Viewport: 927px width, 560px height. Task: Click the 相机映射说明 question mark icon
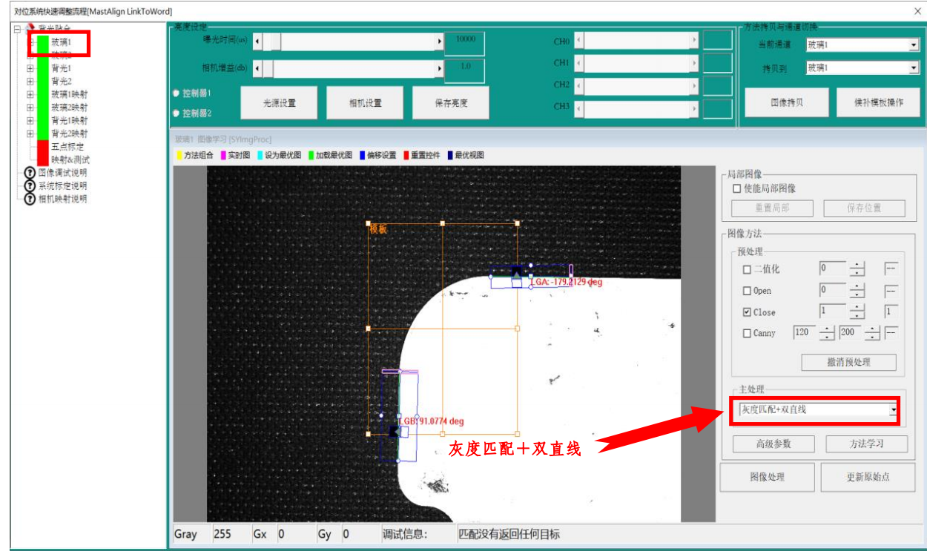(x=30, y=199)
